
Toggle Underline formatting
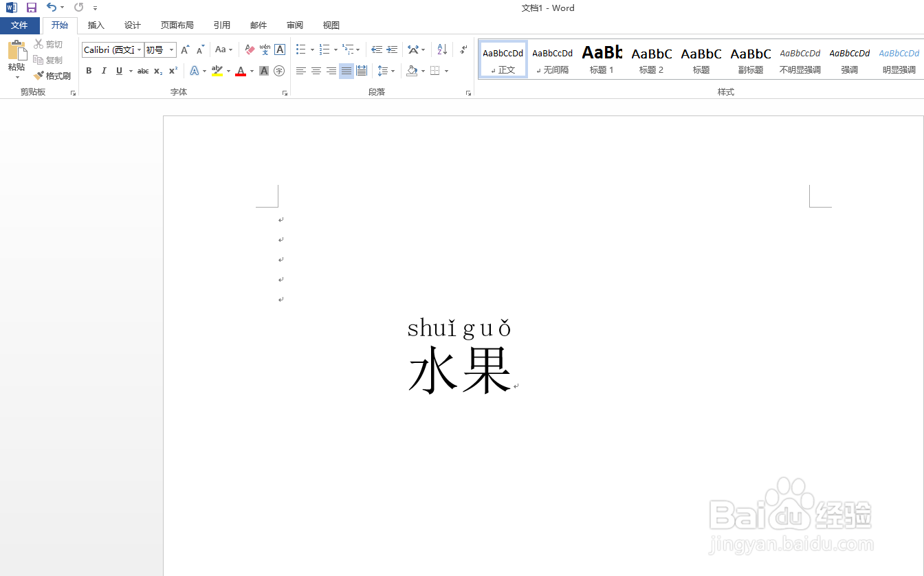(x=119, y=71)
